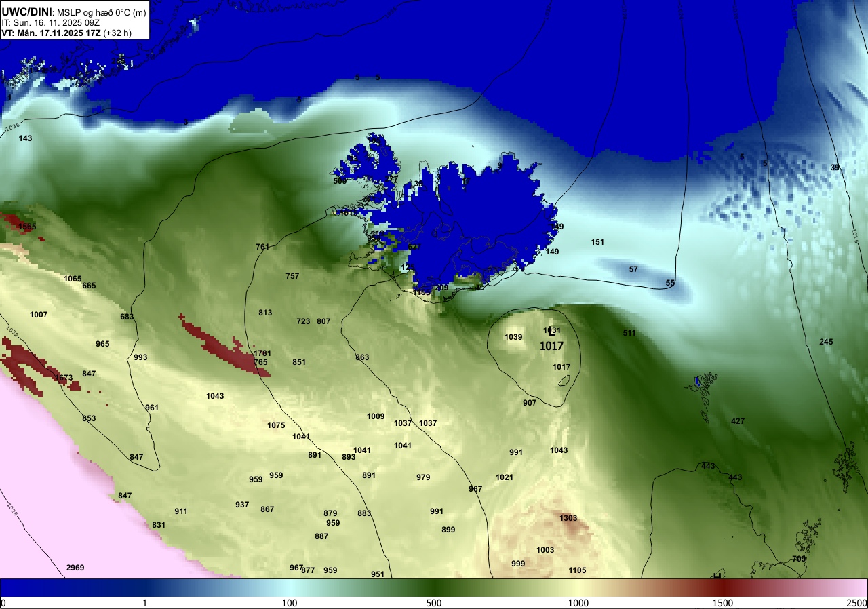The height and width of the screenshot is (609, 868).
Task: Click the 1105 height value
Action: click(577, 570)
